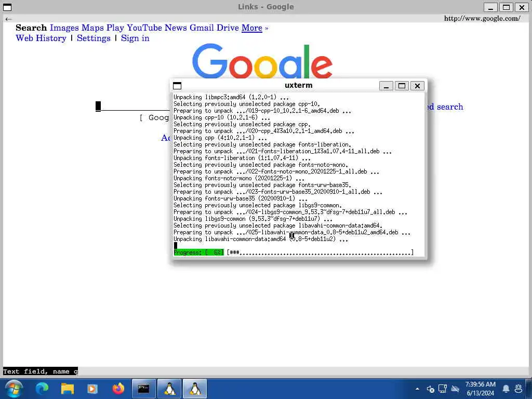This screenshot has width=532, height=399.
Task: Open the Windows Start menu orb
Action: [x=14, y=389]
